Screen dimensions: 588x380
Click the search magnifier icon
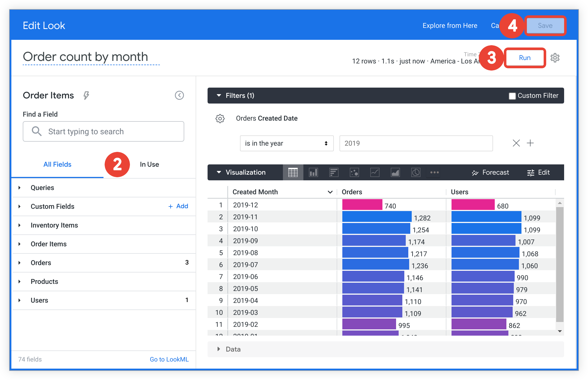point(37,131)
